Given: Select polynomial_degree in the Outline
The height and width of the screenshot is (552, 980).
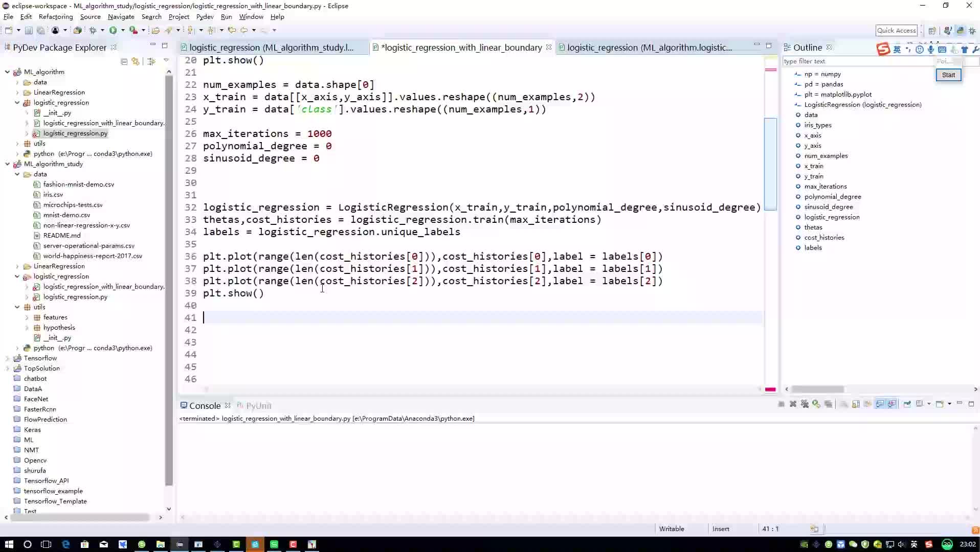Looking at the screenshot, I should [833, 197].
